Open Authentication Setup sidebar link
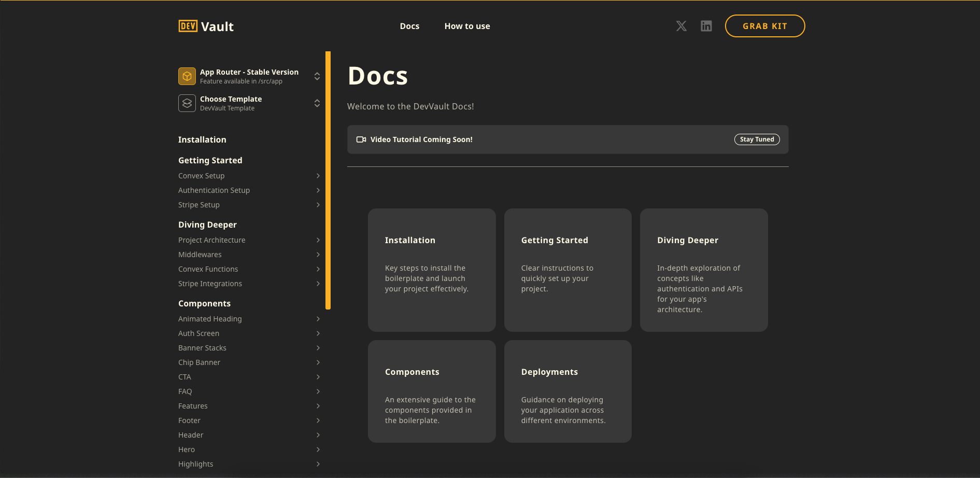The image size is (980, 478). [x=214, y=190]
